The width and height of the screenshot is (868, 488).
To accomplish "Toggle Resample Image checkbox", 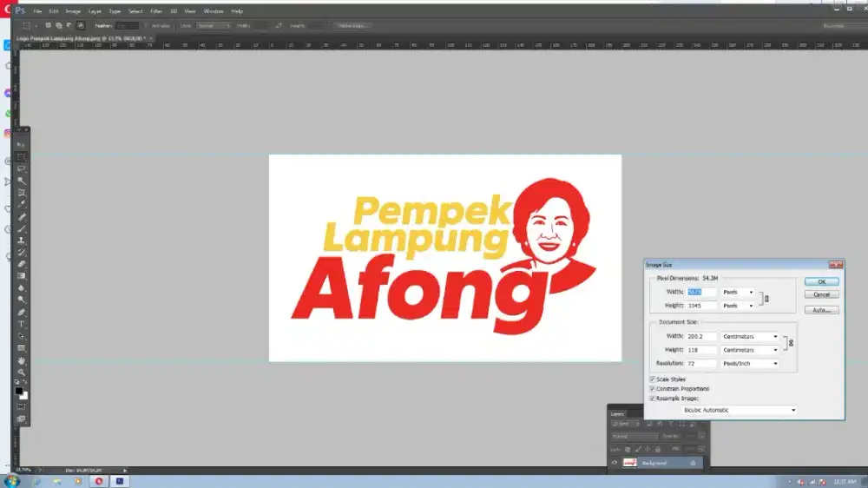I will [652, 399].
